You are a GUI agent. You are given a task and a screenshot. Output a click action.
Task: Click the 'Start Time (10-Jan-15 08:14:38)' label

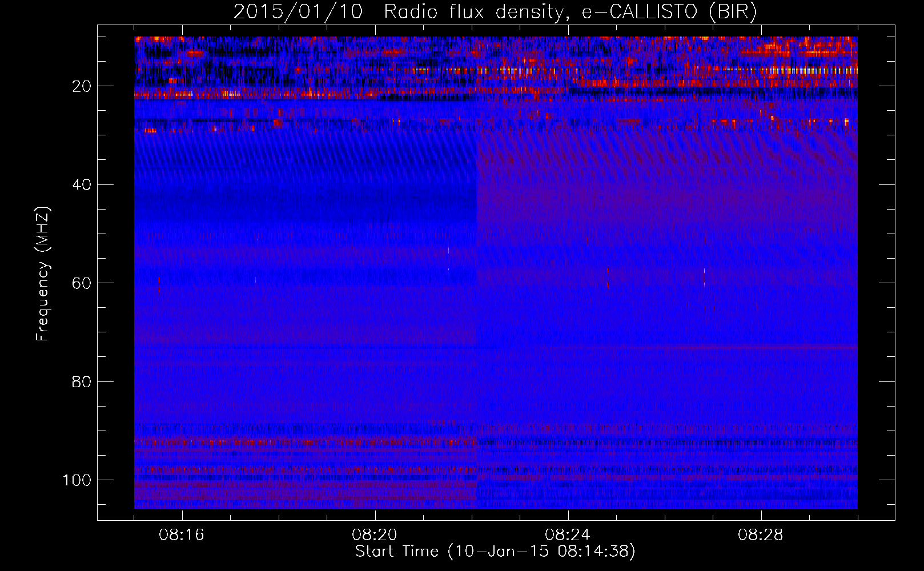[495, 552]
